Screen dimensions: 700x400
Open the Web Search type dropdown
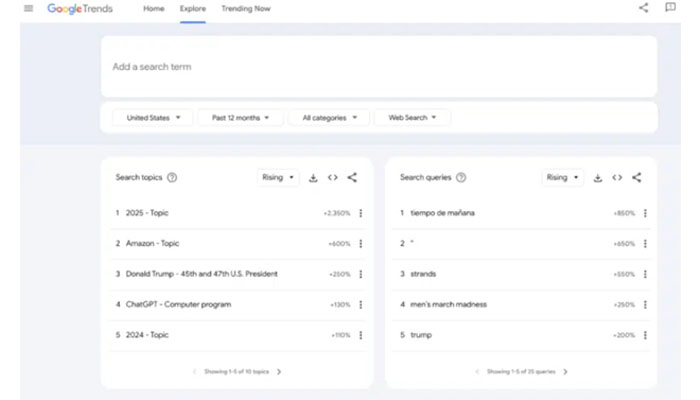point(412,118)
